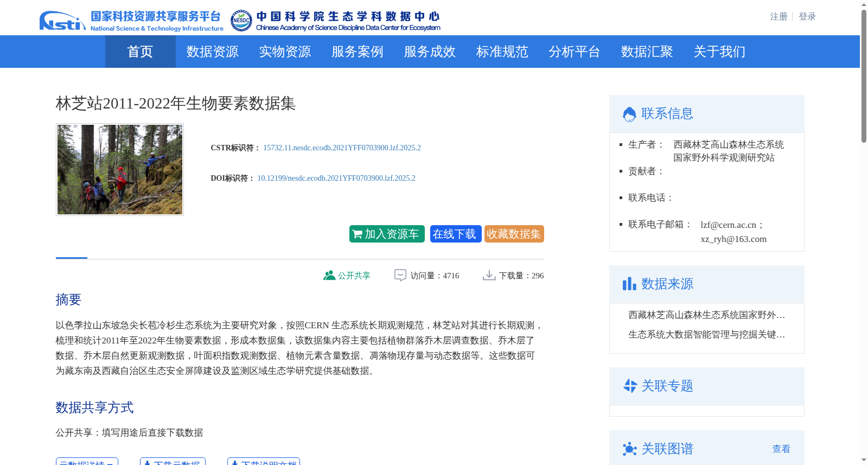
Task: Open the 分析平台 menu item
Action: (574, 52)
